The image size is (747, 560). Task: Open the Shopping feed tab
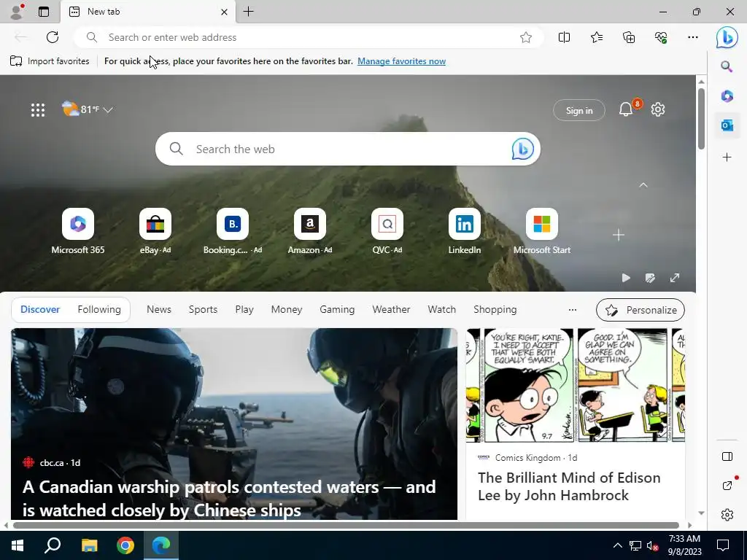coord(495,309)
